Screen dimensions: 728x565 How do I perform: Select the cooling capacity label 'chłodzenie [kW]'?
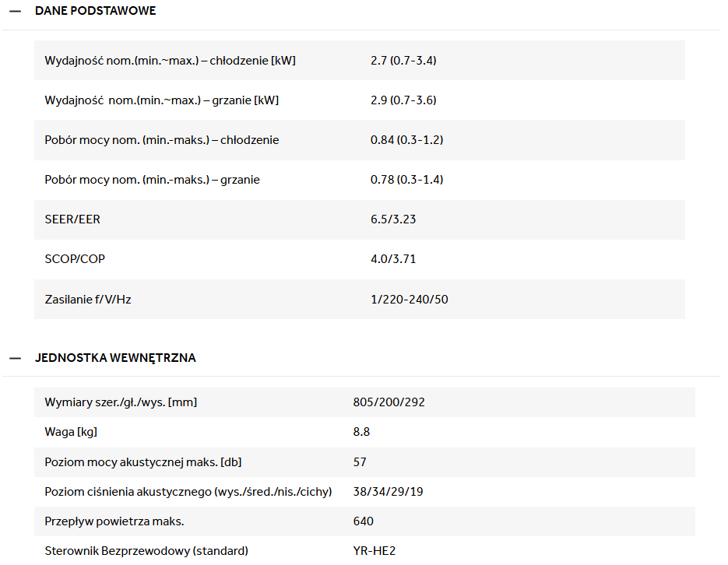point(252,60)
